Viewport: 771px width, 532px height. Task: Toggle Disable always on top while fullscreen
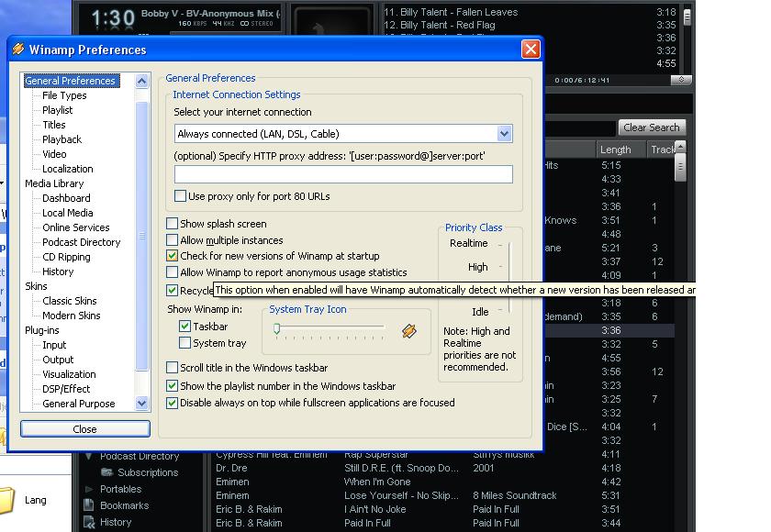[173, 403]
